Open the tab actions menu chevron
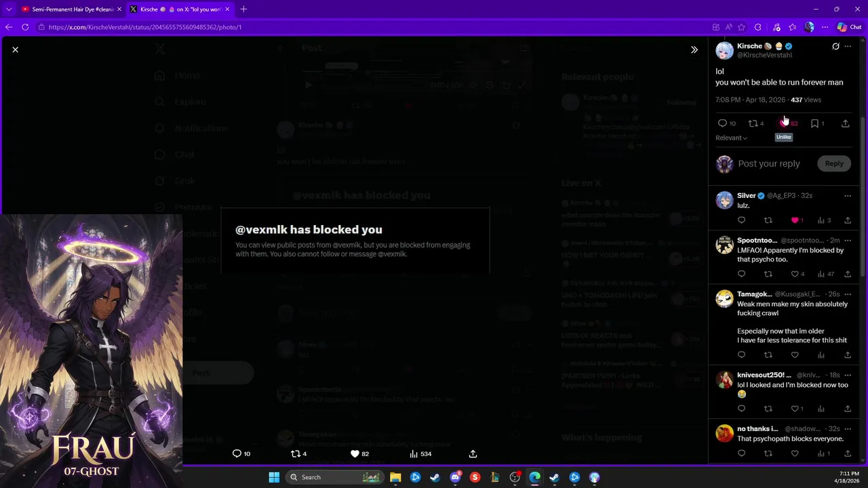This screenshot has height=488, width=868. coord(9,9)
